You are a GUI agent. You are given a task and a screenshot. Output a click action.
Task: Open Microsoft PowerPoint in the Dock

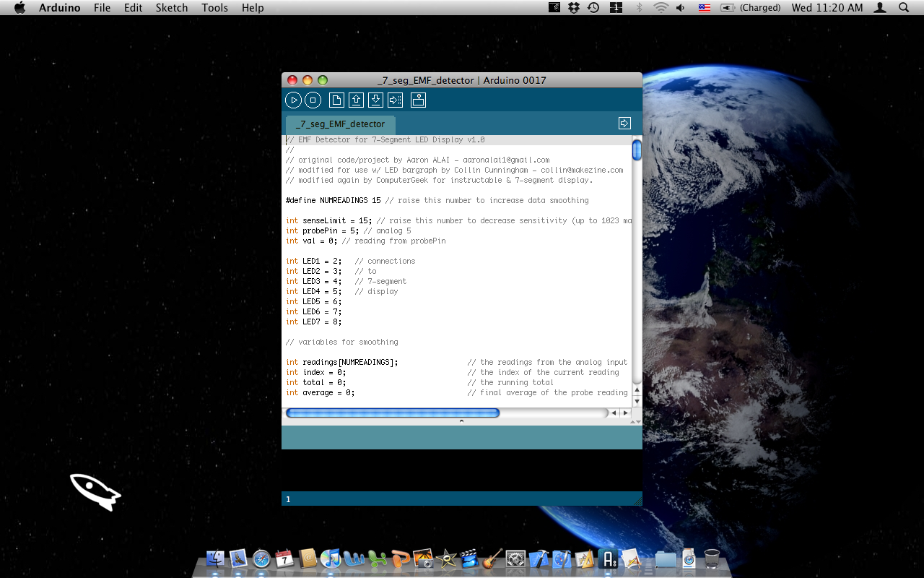400,558
